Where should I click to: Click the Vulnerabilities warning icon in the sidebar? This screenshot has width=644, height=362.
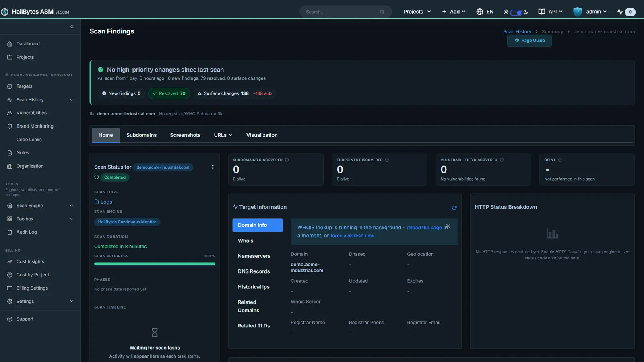pyautogui.click(x=10, y=113)
